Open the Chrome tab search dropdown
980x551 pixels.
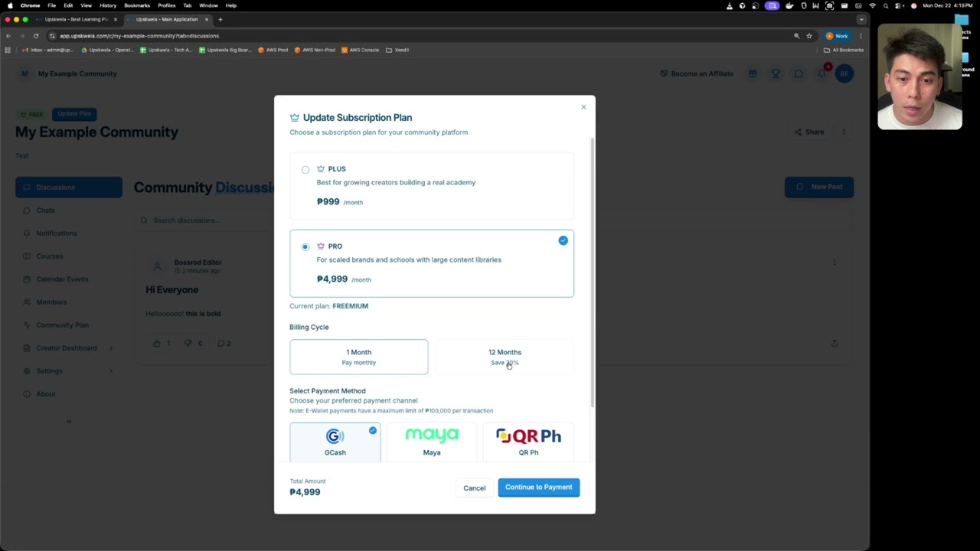pyautogui.click(x=861, y=19)
